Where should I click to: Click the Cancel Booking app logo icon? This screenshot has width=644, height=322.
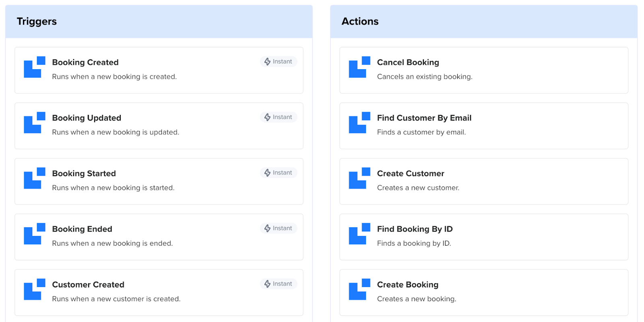[x=359, y=67]
